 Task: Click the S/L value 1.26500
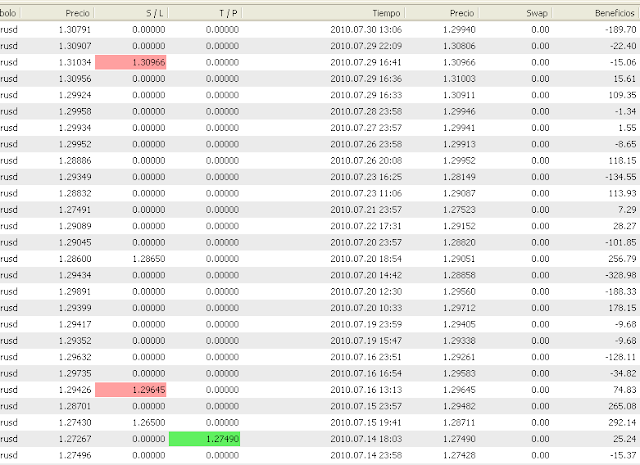pyautogui.click(x=149, y=423)
